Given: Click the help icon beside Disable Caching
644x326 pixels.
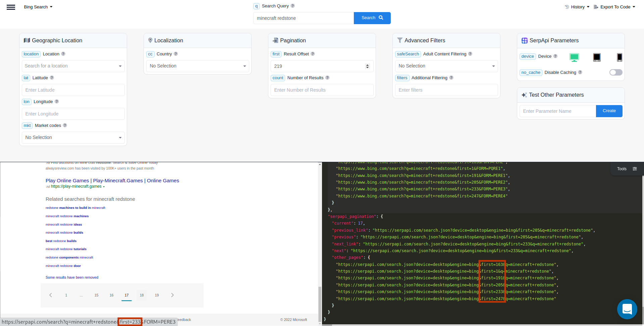Looking at the screenshot, I should click(x=580, y=72).
